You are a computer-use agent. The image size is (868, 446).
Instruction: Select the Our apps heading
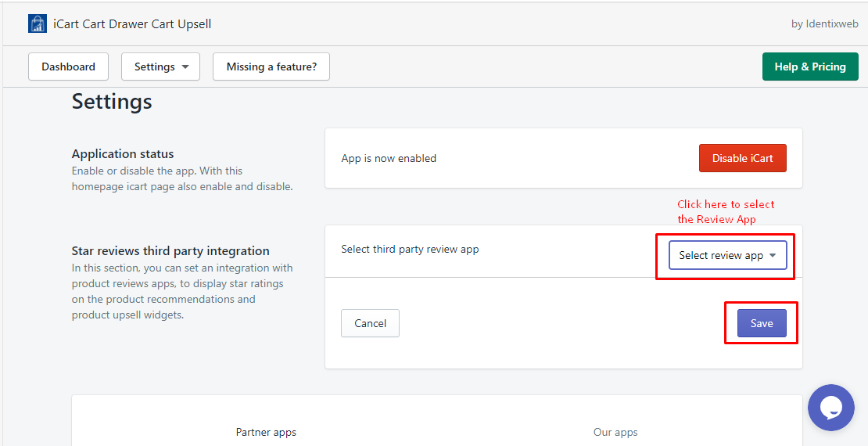[x=615, y=432]
